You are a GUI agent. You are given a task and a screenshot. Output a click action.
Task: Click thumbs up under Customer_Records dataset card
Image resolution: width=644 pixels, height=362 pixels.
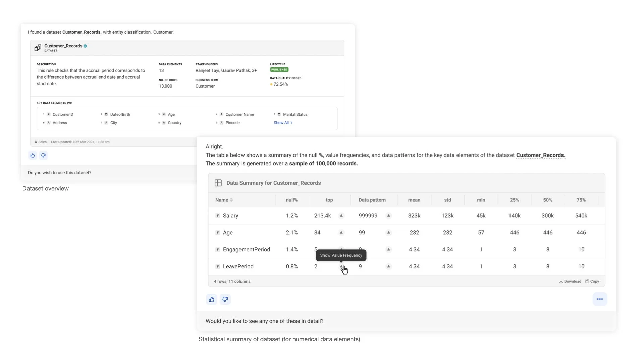click(x=33, y=155)
